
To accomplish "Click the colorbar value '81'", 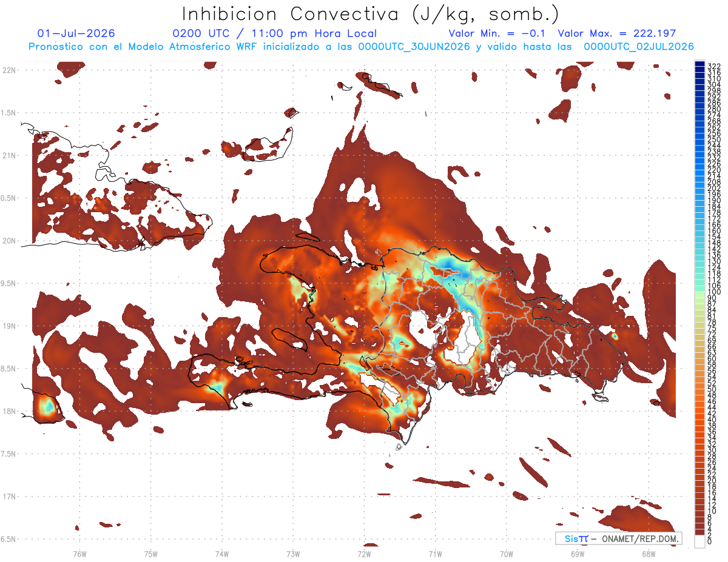I will click(x=712, y=316).
